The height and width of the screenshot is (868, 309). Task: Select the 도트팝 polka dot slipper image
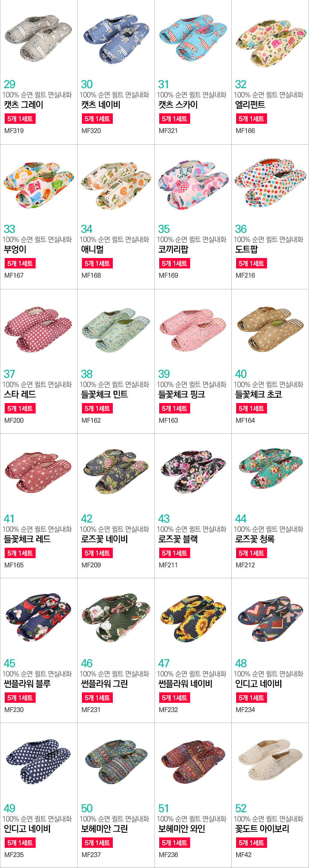tap(270, 182)
